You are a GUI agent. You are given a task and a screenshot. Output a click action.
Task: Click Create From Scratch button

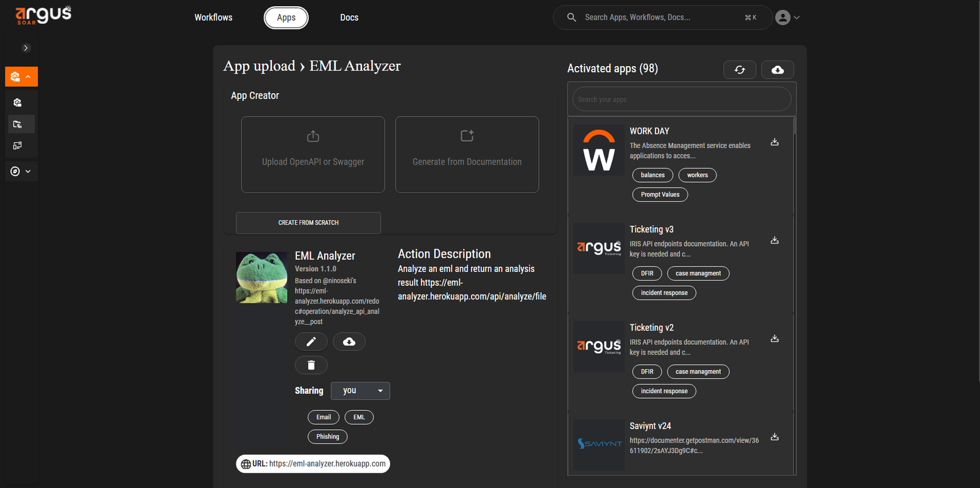308,223
